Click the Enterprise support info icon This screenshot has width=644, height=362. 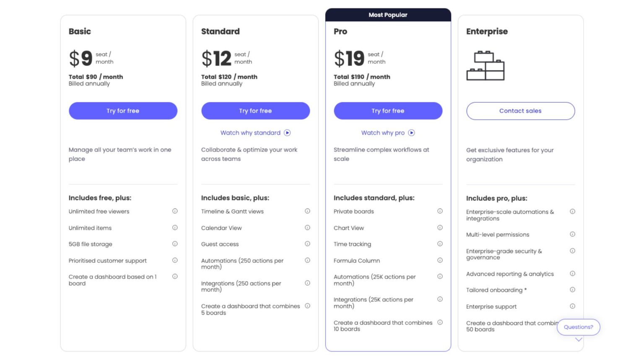pos(572,306)
